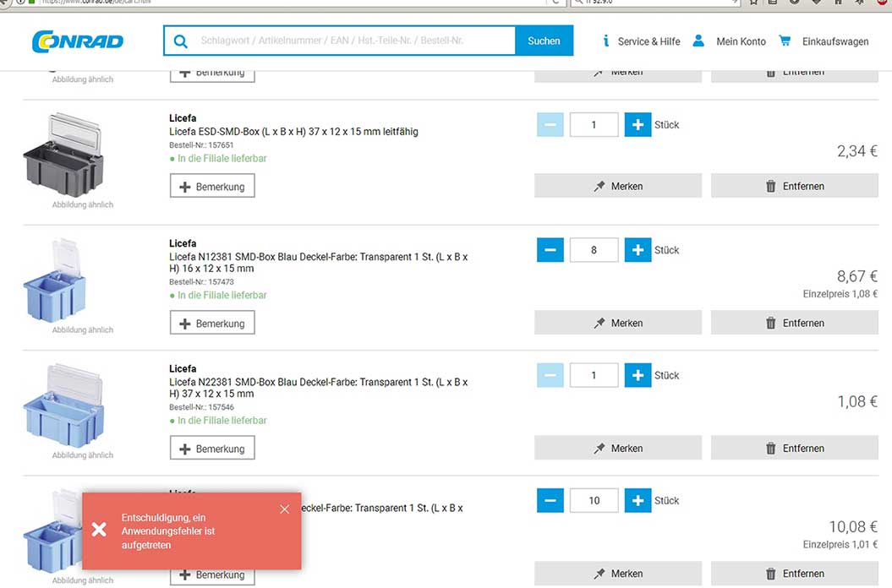This screenshot has height=588, width=892.
Task: Decrease quantity of ESD-SMD-Box item 157651
Action: pos(550,124)
